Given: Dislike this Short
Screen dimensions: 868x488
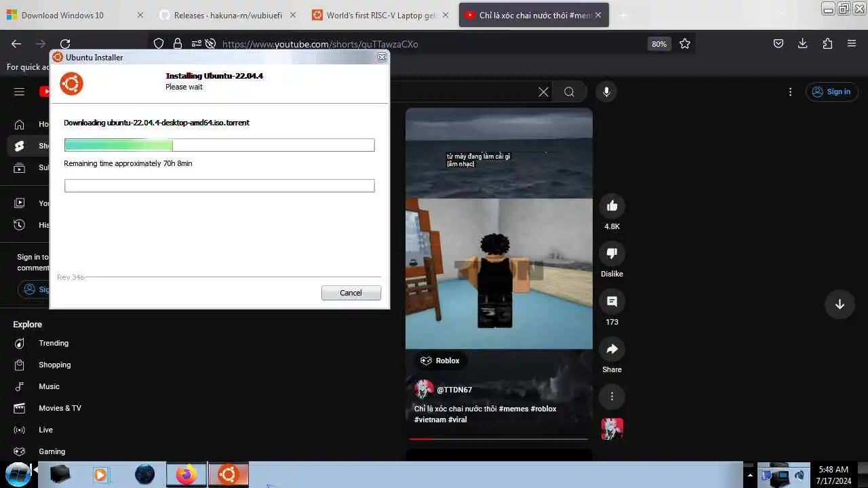Looking at the screenshot, I should click(x=612, y=253).
